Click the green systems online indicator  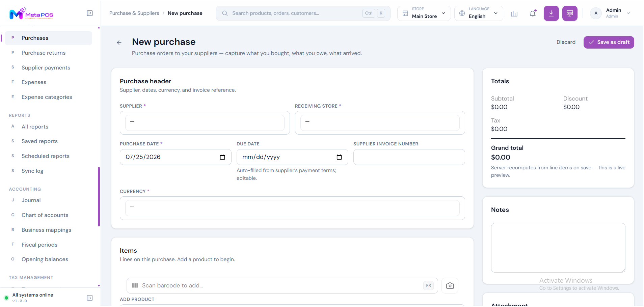(x=6, y=298)
